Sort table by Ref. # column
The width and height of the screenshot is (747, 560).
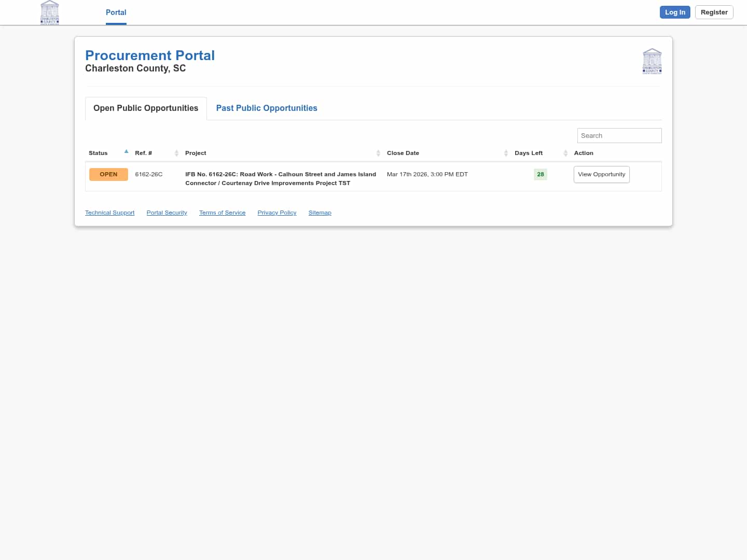point(144,153)
